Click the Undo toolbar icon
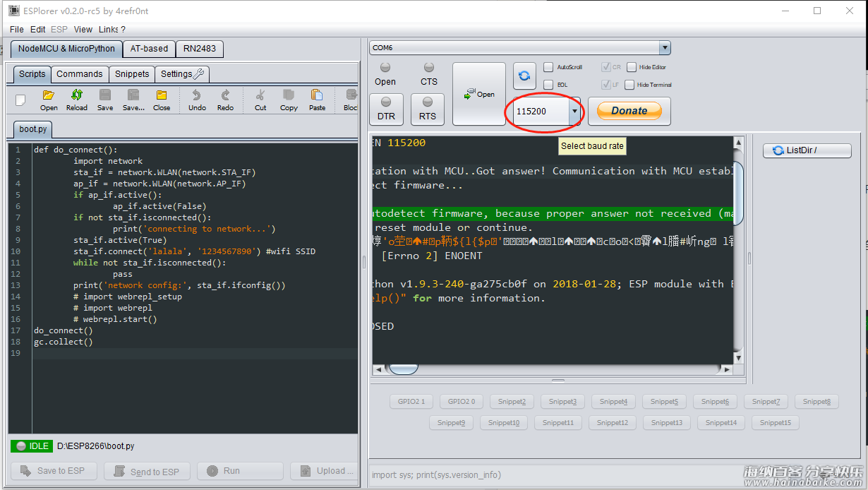This screenshot has width=868, height=490. pyautogui.click(x=197, y=100)
